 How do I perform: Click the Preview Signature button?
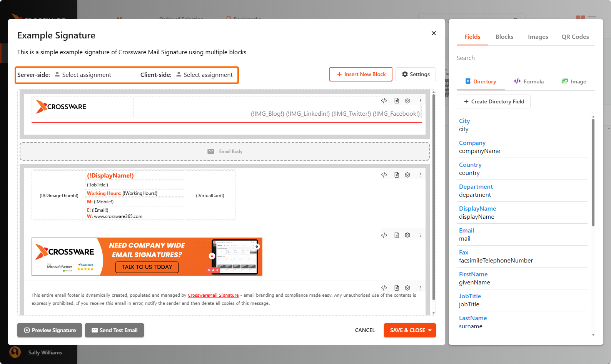[50, 330]
